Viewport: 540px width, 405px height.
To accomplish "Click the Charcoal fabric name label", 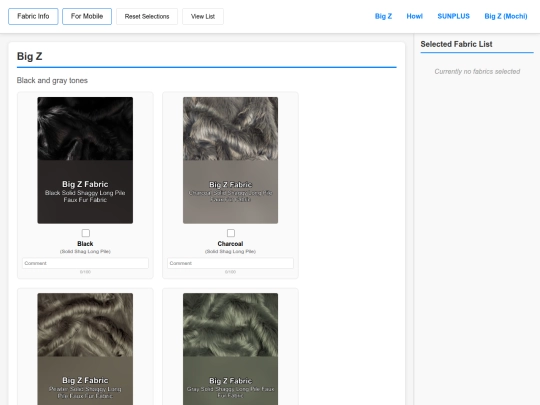I will tap(230, 243).
